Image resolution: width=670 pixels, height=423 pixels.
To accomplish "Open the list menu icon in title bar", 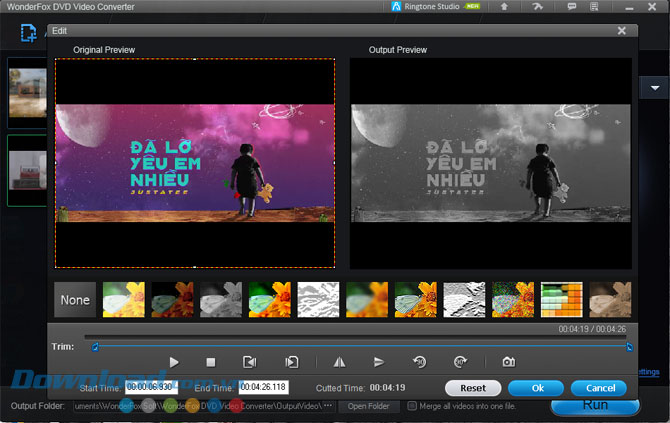I will point(594,6).
